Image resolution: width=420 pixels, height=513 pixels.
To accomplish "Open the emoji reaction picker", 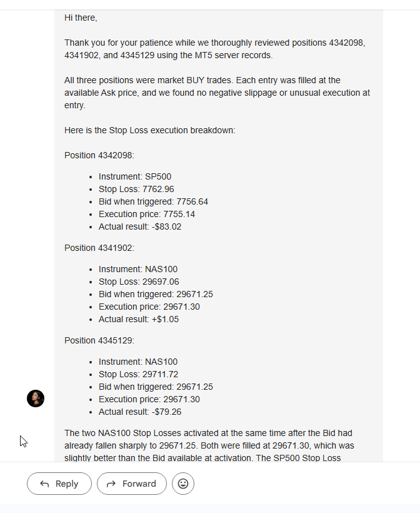I will 183,484.
